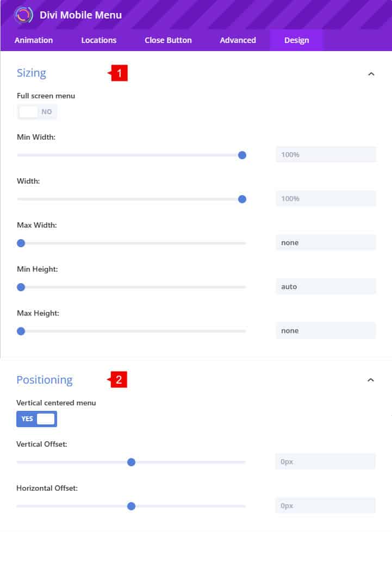Screen dimensions: 392x563
Task: Go to the Close Button tab
Action: (168, 40)
